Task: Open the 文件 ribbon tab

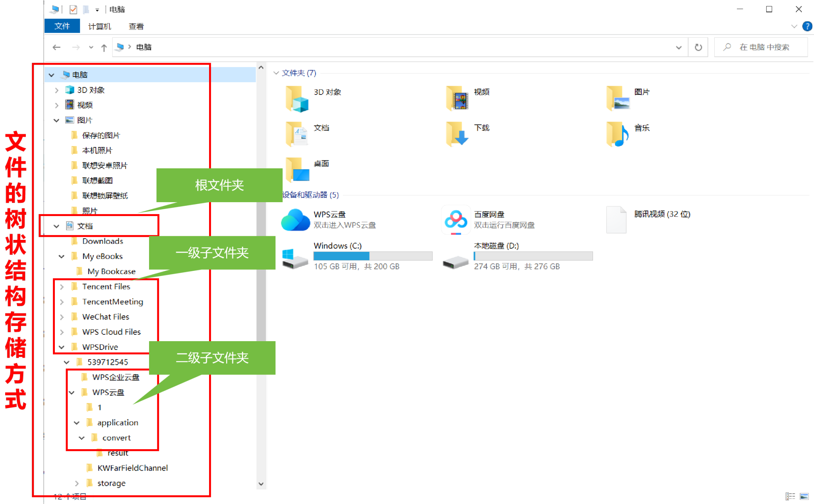Action: tap(62, 26)
